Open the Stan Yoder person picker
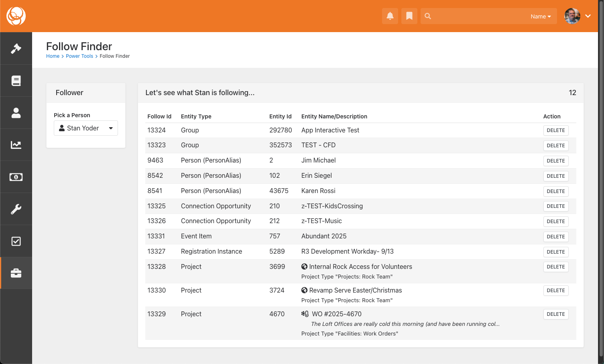The image size is (604, 364). tap(86, 128)
